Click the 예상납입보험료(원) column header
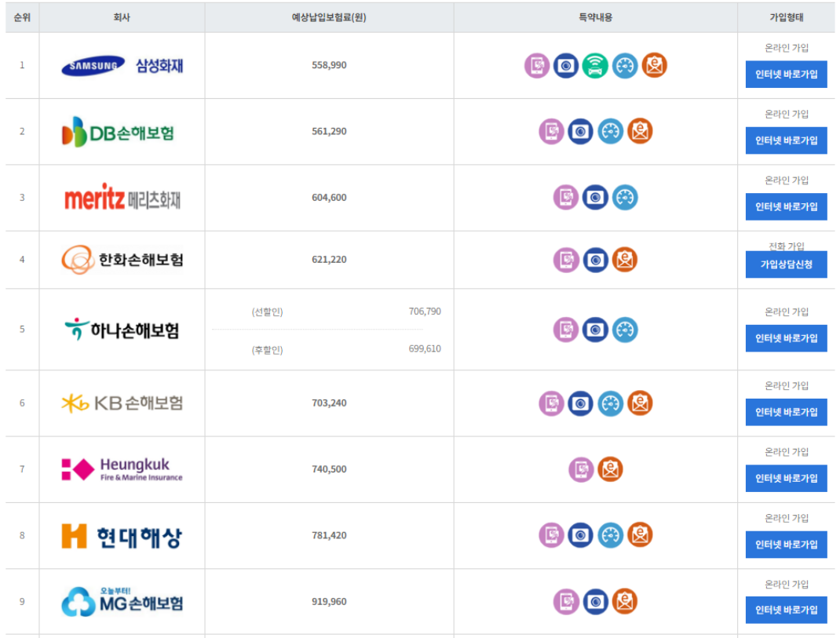Image resolution: width=840 pixels, height=638 pixels. point(329,17)
